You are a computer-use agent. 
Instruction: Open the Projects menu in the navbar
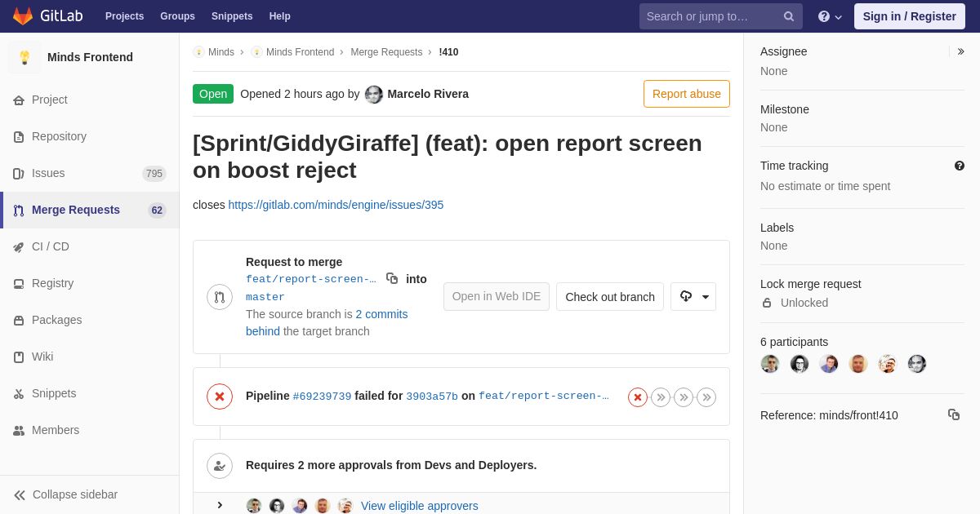[x=124, y=16]
